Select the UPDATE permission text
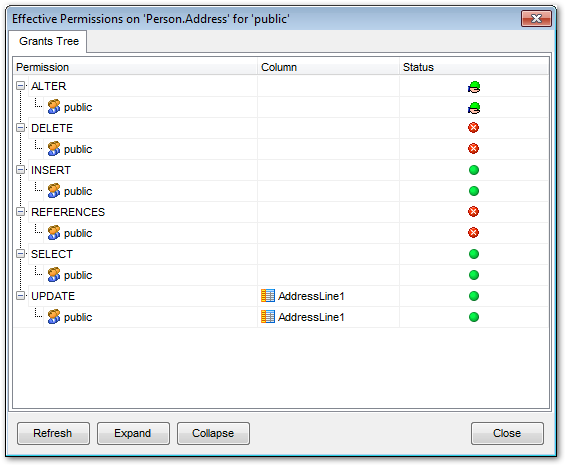Screen dimensions: 566x466 [x=53, y=296]
